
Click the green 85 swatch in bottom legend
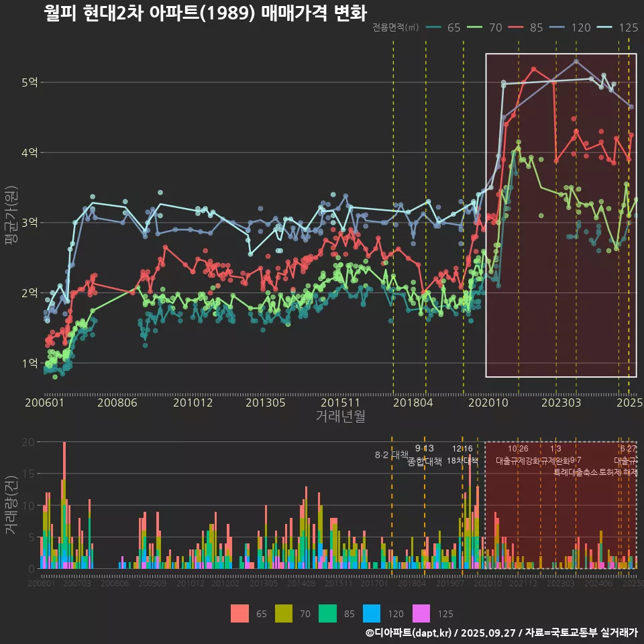point(328,613)
